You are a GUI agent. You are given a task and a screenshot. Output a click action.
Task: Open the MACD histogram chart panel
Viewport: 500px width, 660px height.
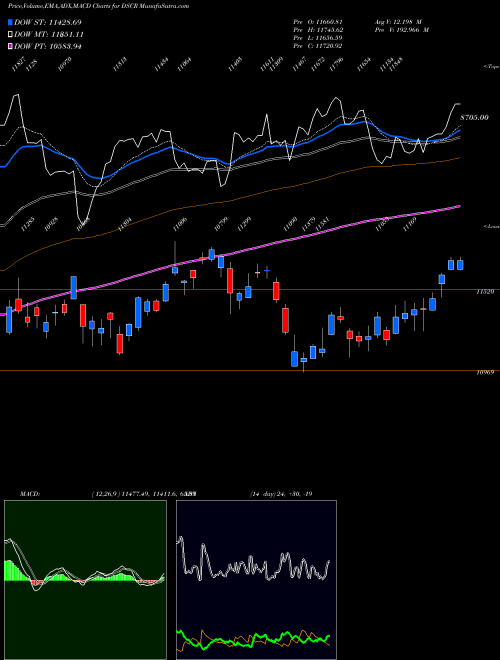click(85, 580)
